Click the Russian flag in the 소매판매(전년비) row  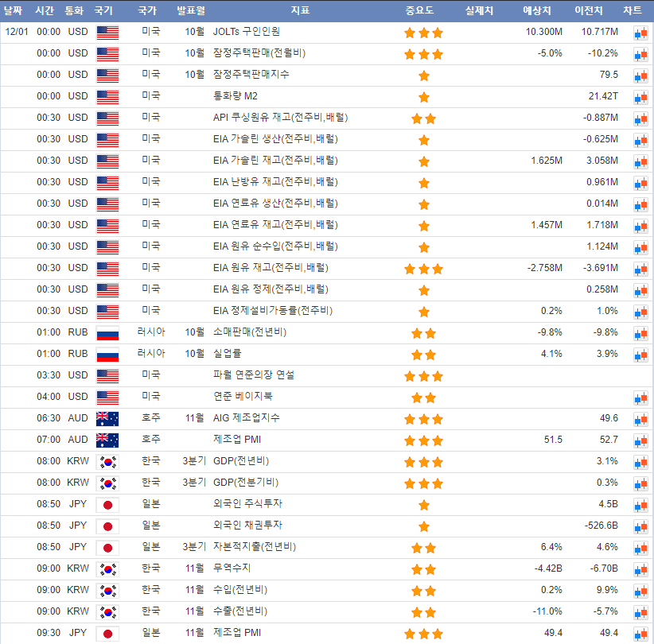tap(107, 332)
